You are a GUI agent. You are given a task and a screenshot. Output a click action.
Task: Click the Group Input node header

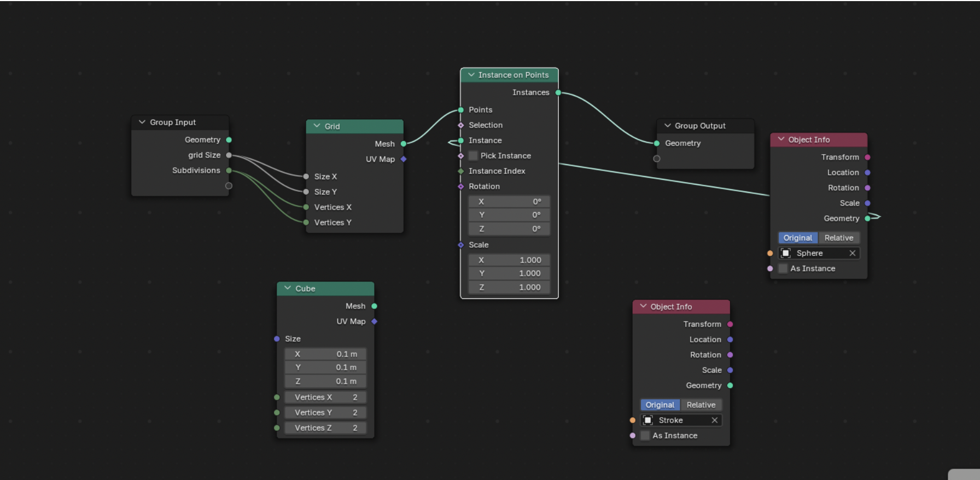(180, 122)
